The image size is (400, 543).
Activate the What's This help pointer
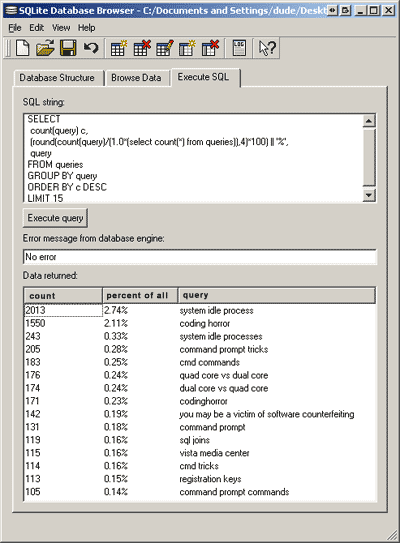(x=267, y=48)
